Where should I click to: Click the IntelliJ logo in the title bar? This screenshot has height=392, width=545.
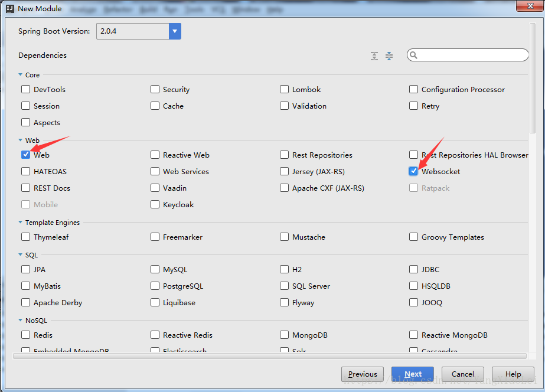click(x=10, y=9)
